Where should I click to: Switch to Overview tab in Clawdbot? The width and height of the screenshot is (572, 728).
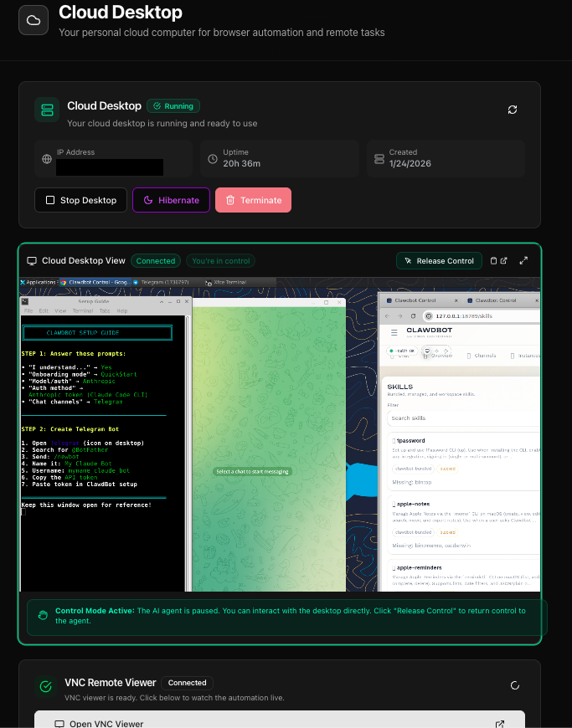438,356
